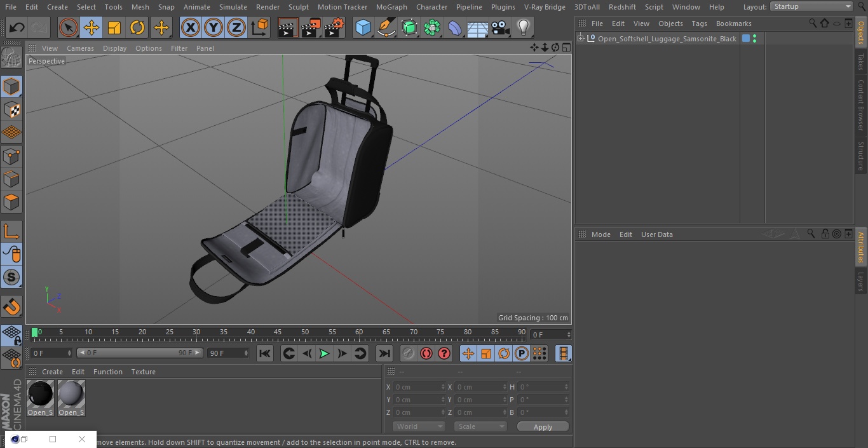868x448 pixels.
Task: Add a Bend deformer
Action: [x=455, y=27]
